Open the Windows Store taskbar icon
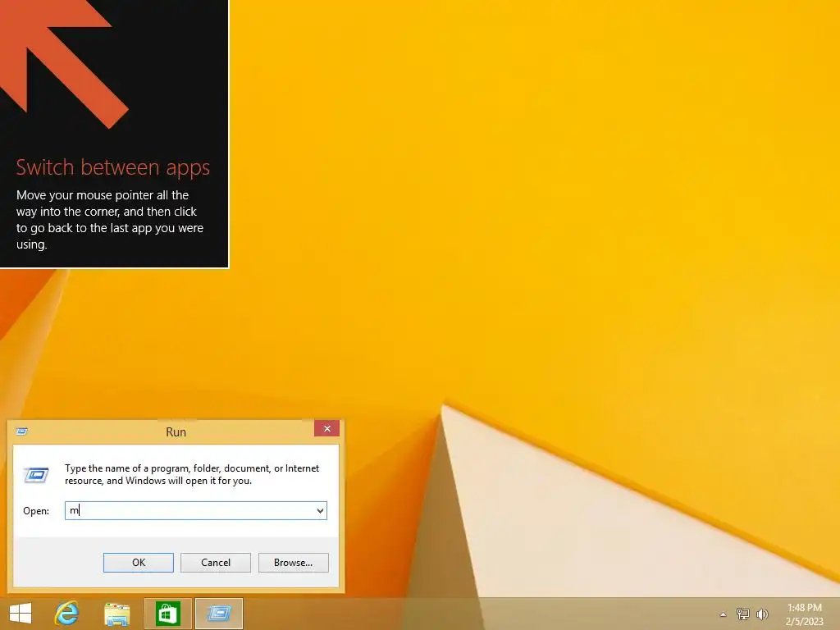Screen dimensions: 840x630 (167, 614)
